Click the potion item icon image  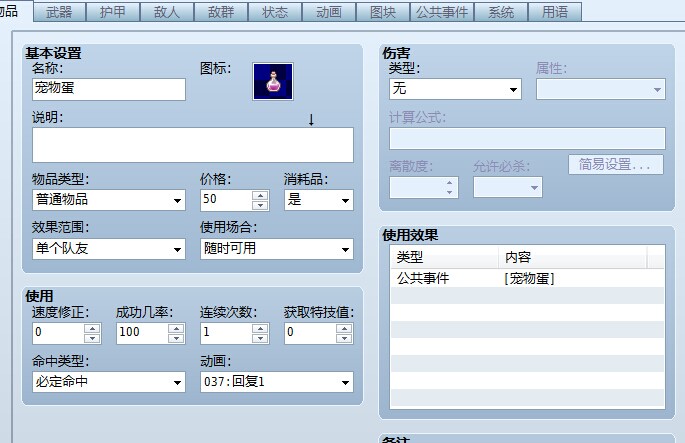[x=273, y=81]
